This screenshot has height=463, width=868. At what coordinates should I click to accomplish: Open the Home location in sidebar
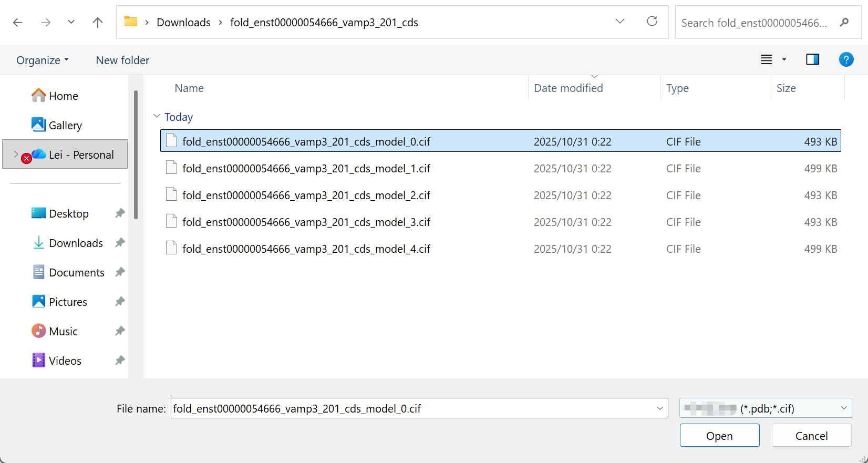(63, 96)
